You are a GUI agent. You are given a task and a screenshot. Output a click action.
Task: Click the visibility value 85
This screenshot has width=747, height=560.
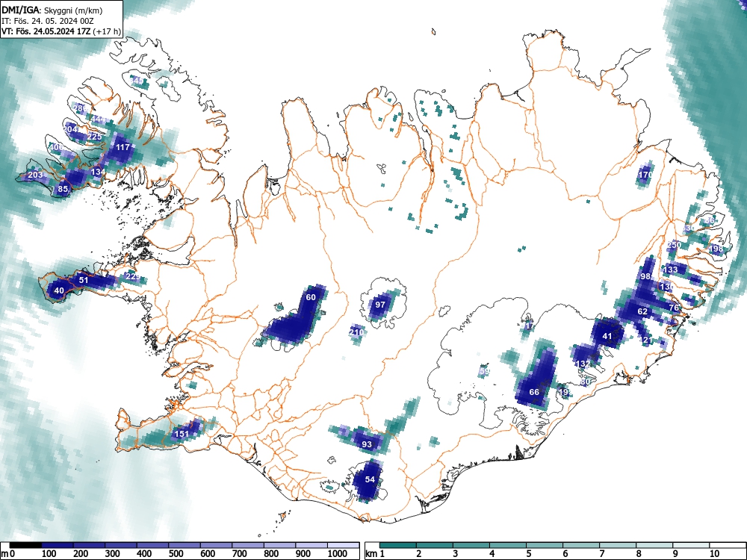[63, 189]
